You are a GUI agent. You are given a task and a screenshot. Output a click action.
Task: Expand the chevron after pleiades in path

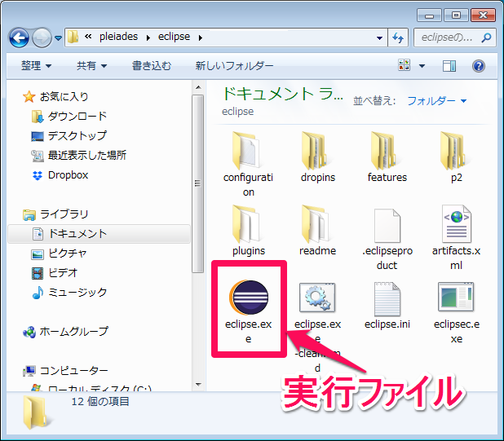coord(148,37)
